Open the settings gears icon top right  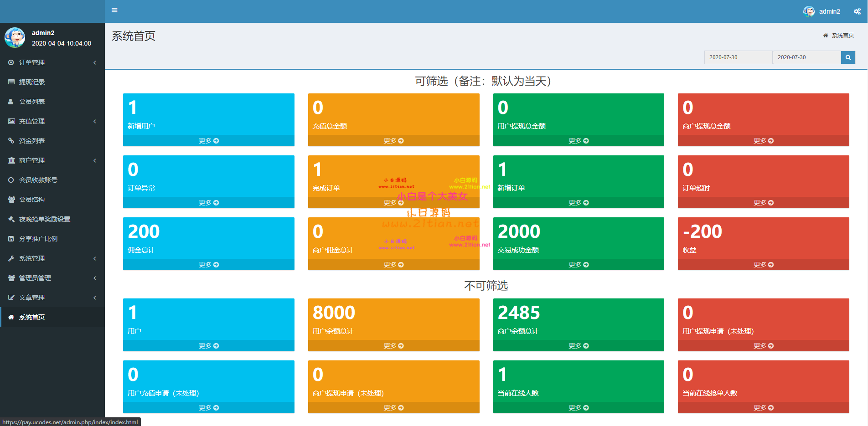[x=857, y=11]
